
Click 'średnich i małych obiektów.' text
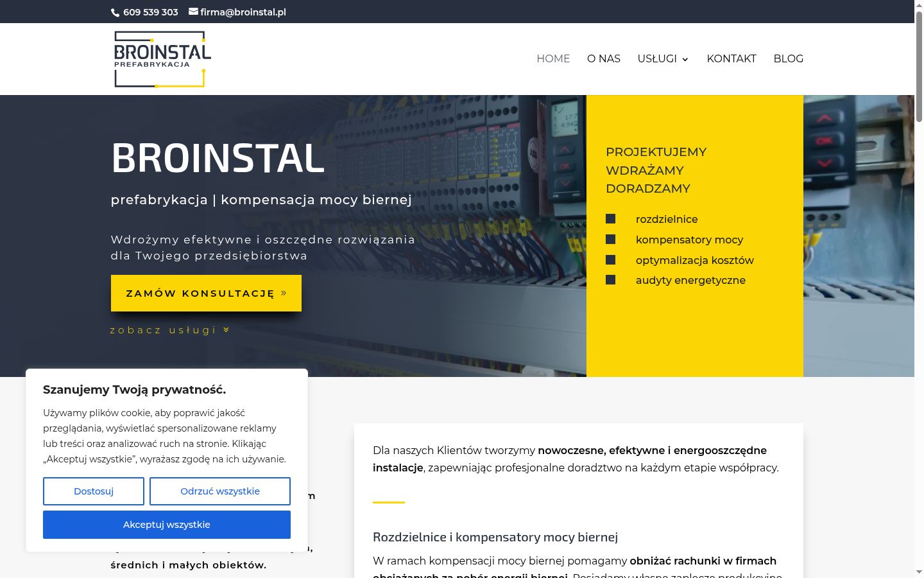[x=188, y=565]
